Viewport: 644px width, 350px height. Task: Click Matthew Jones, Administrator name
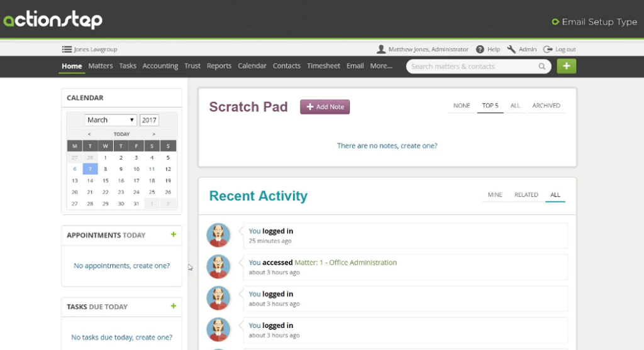click(428, 49)
